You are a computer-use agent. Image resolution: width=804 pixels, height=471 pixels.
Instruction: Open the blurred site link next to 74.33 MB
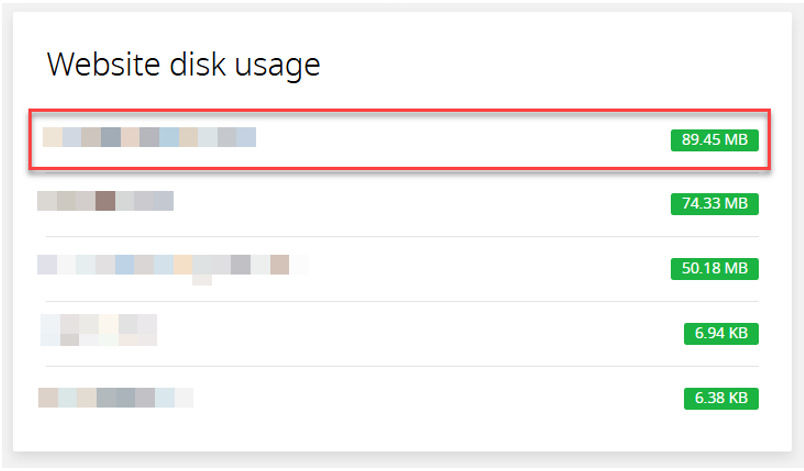point(105,201)
